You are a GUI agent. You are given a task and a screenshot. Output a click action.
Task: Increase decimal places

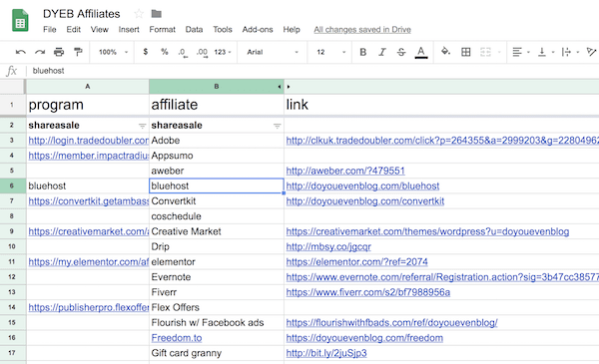[x=202, y=52]
